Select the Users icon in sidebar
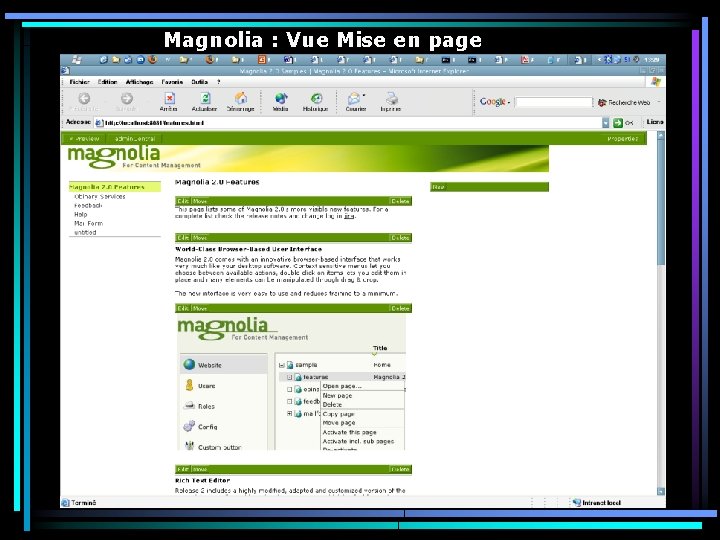Image resolution: width=720 pixels, height=540 pixels. click(189, 385)
